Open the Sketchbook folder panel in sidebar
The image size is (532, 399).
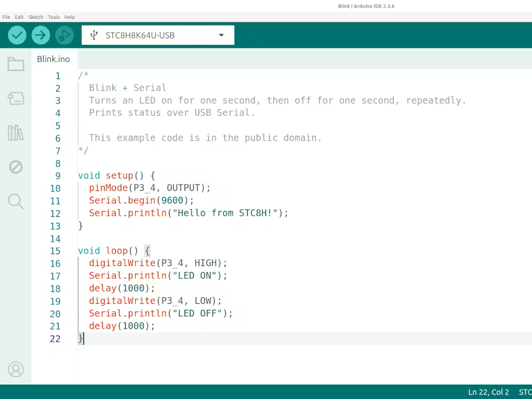pos(16,65)
